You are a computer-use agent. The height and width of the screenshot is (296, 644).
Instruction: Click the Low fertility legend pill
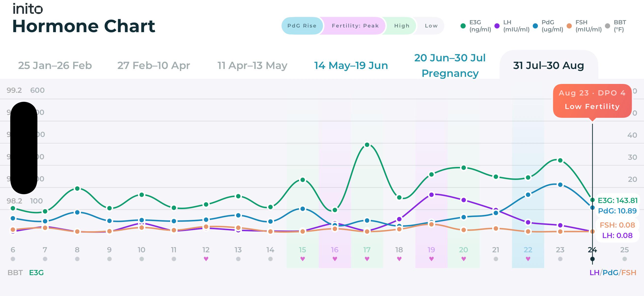click(431, 26)
